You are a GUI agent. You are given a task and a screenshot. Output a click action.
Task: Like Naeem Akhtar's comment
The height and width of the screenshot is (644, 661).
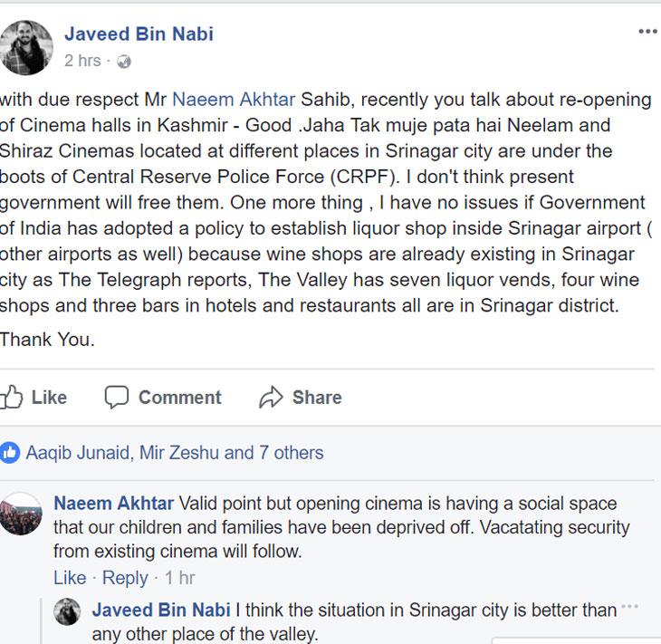tap(70, 577)
